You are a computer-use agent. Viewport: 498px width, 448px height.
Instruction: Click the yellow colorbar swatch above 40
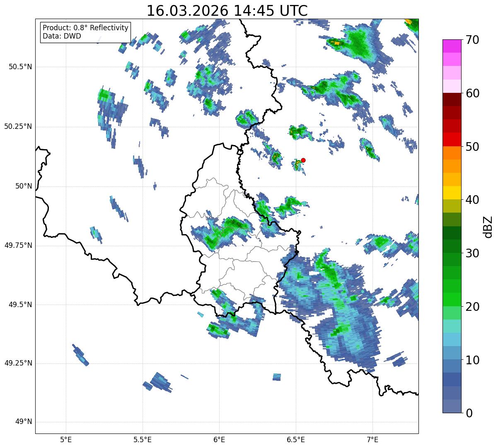click(452, 193)
